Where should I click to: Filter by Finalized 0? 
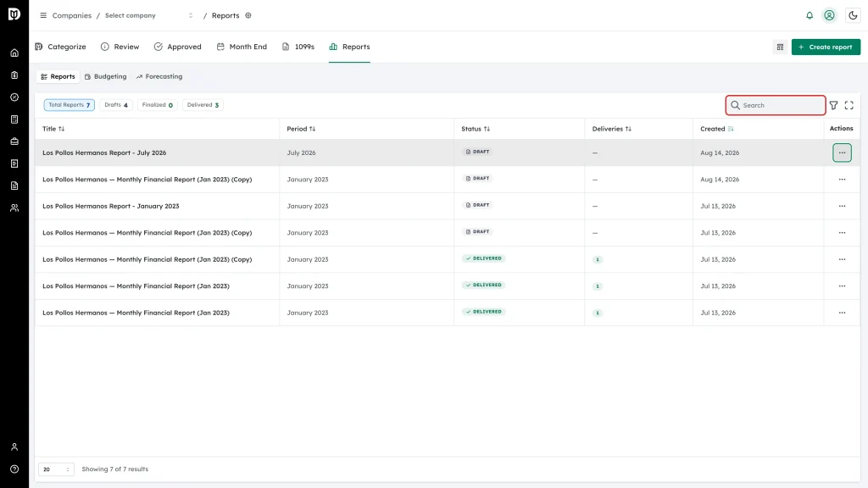pyautogui.click(x=158, y=105)
